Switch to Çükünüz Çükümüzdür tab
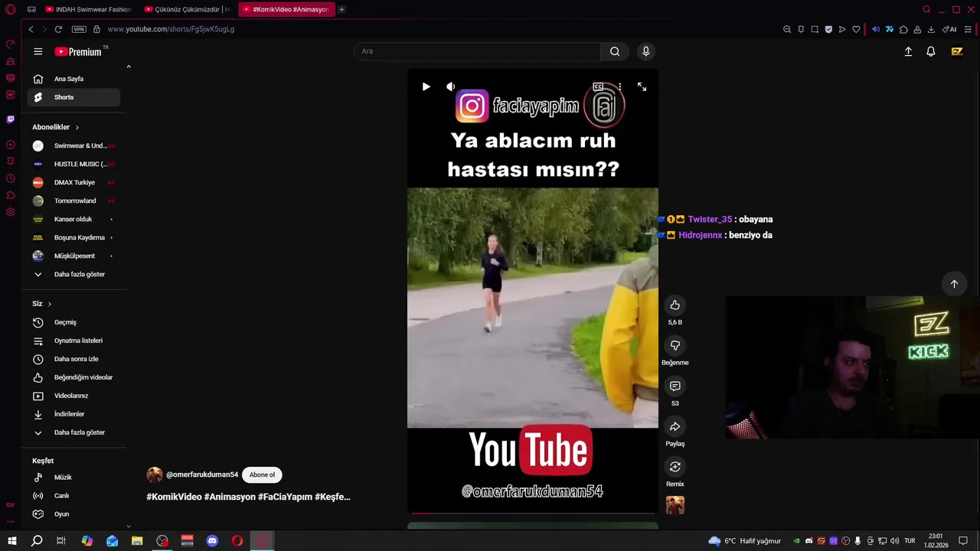This screenshot has height=551, width=980. 188,9
